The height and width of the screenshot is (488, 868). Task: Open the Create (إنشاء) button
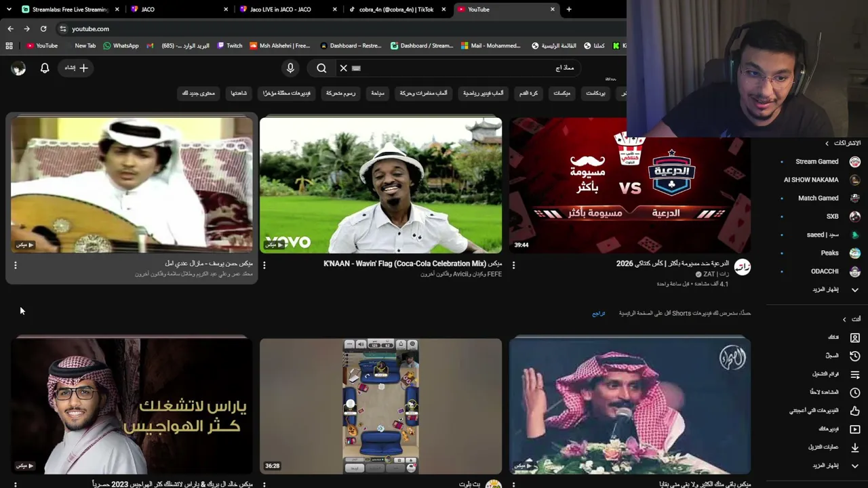pos(76,68)
